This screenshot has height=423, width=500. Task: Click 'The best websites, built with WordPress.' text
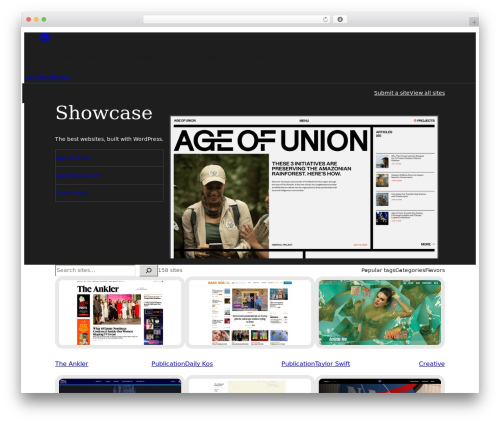pos(109,139)
